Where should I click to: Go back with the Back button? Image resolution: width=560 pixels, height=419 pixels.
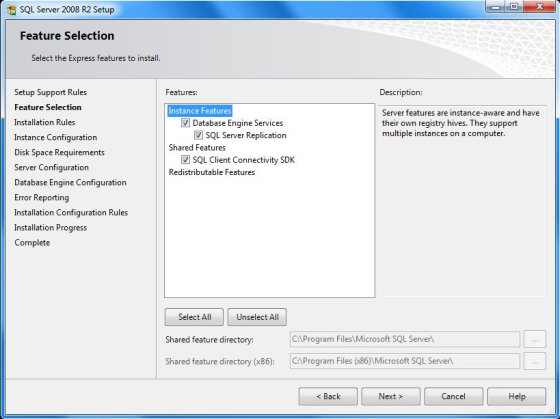pyautogui.click(x=328, y=396)
